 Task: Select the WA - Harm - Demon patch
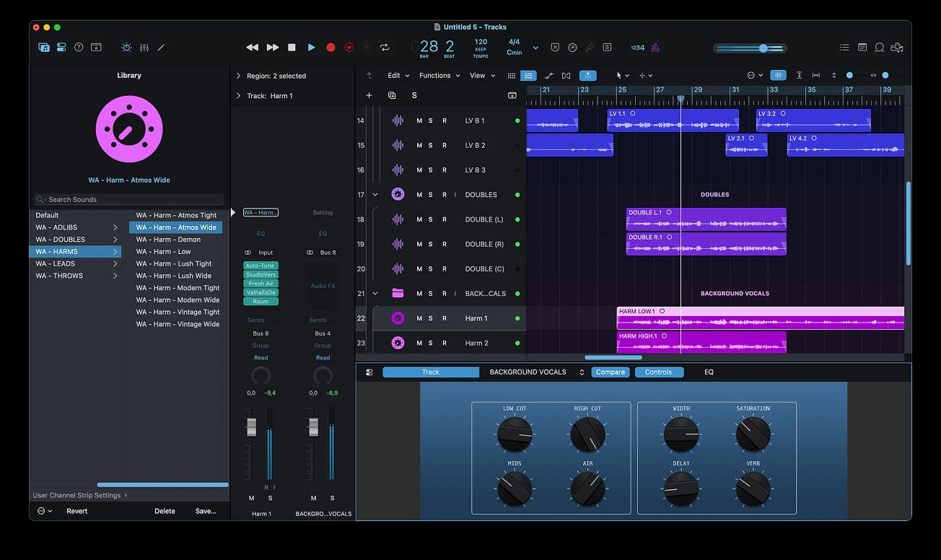(175, 240)
